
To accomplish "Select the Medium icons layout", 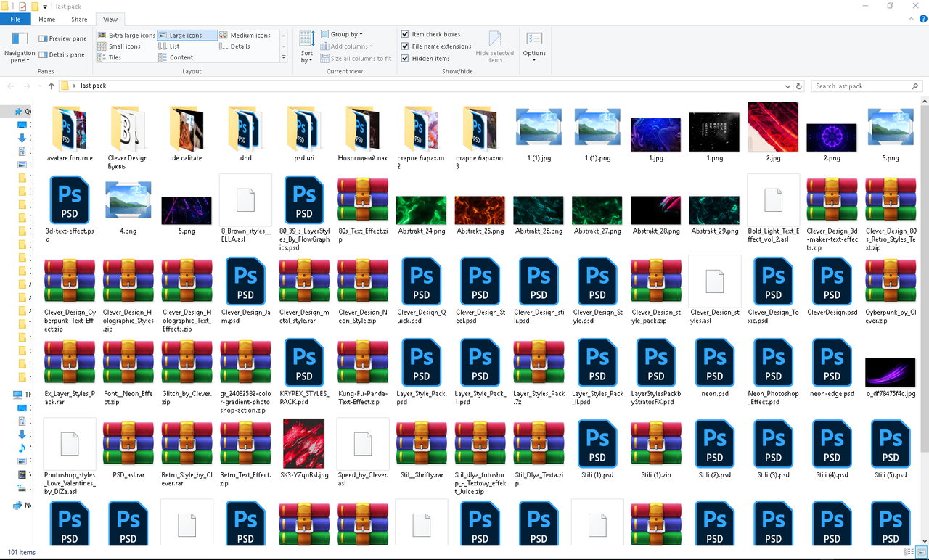I will point(245,35).
